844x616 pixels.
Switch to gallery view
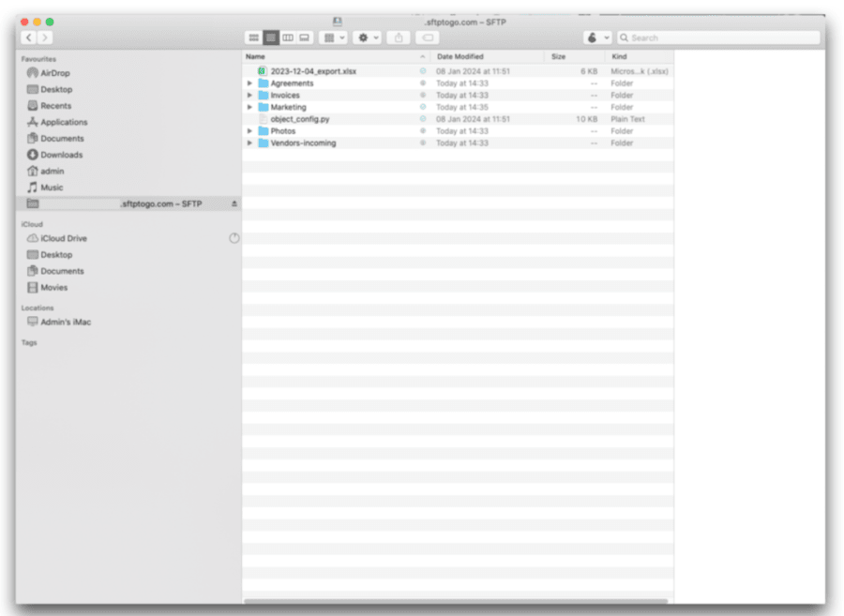coord(304,38)
